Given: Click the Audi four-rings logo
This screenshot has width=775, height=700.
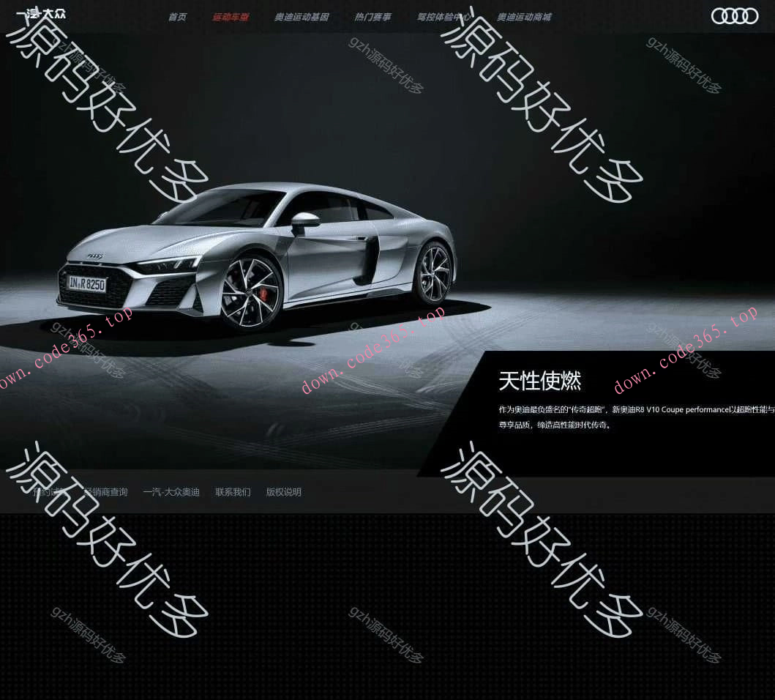Looking at the screenshot, I should tap(735, 16).
